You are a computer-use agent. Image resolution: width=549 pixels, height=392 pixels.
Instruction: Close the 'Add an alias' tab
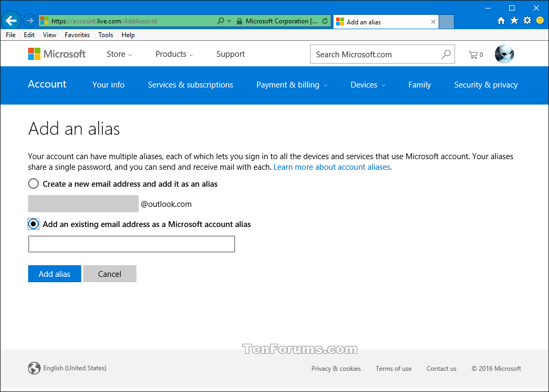click(433, 22)
